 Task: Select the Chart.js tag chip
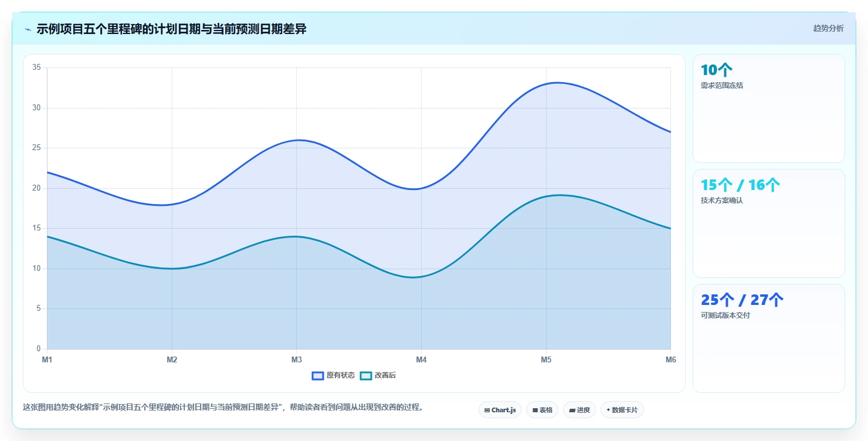point(500,410)
